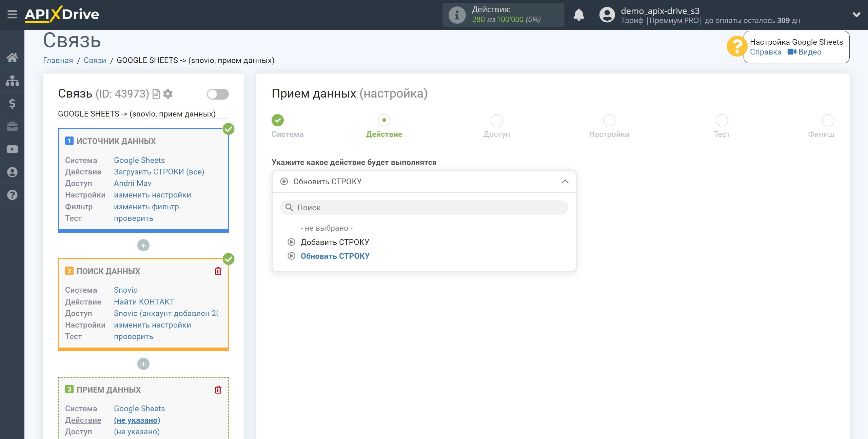Add a step after search block
The width and height of the screenshot is (868, 439).
tap(143, 364)
